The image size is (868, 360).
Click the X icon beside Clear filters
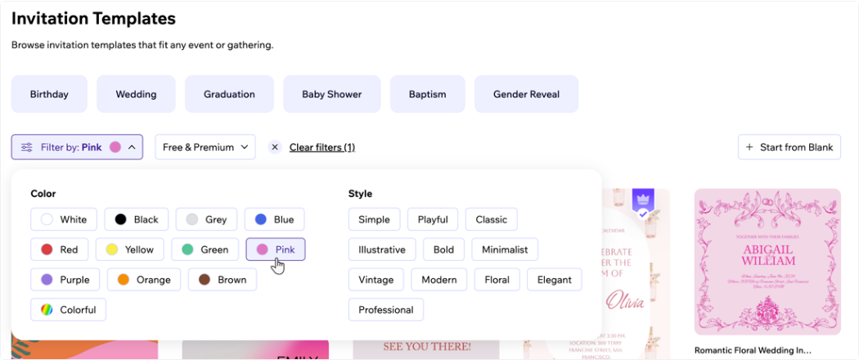point(275,147)
